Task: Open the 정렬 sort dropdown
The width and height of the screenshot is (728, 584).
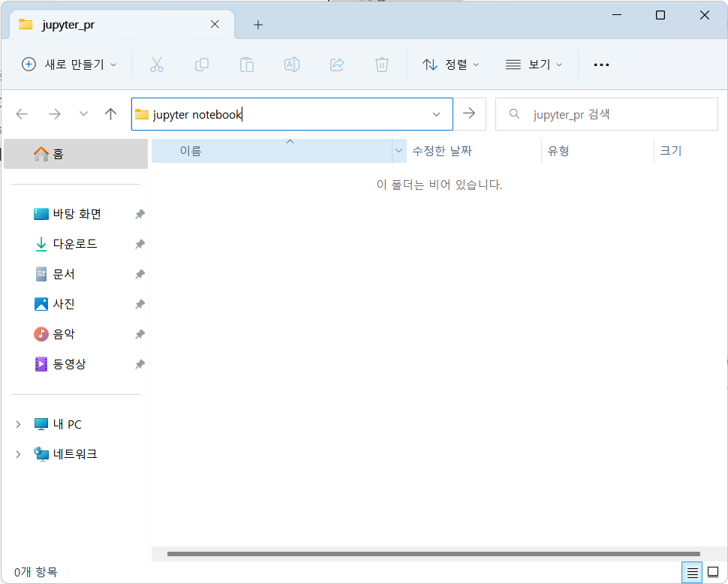Action: [x=451, y=65]
